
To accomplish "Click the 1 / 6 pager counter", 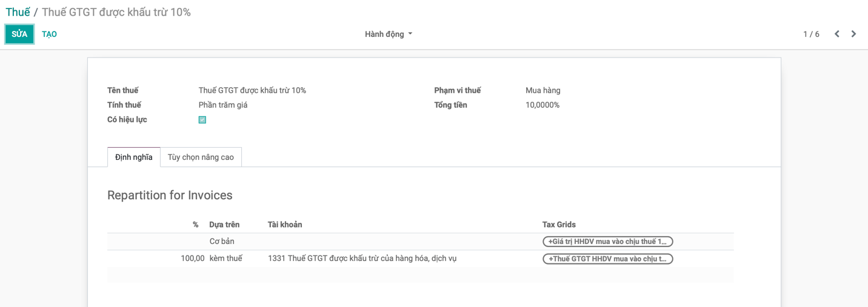I will [811, 34].
